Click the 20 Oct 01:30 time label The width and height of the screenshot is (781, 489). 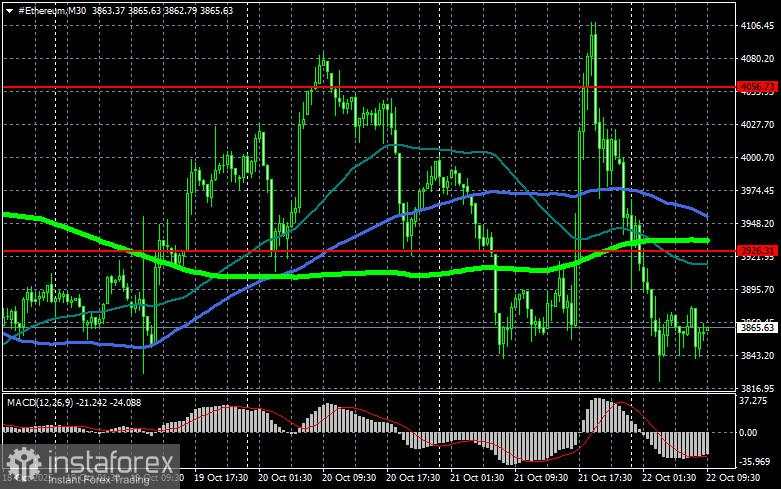(x=285, y=477)
